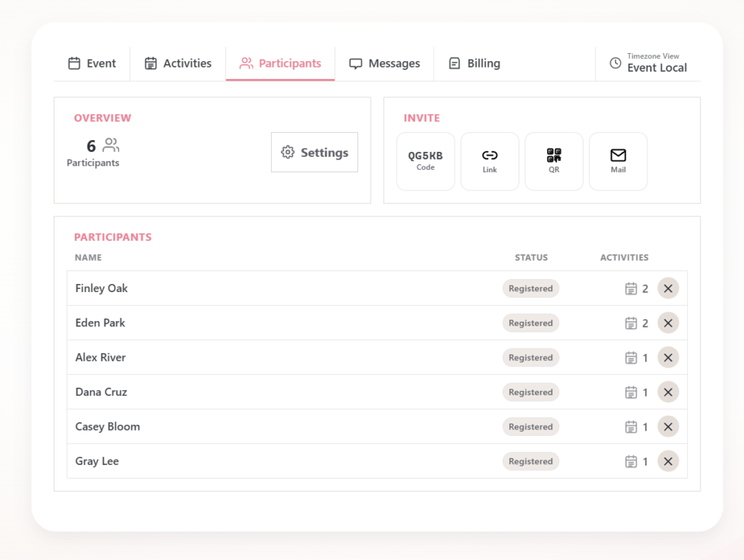
Task: Remove Finley Oak from participants
Action: coord(668,288)
